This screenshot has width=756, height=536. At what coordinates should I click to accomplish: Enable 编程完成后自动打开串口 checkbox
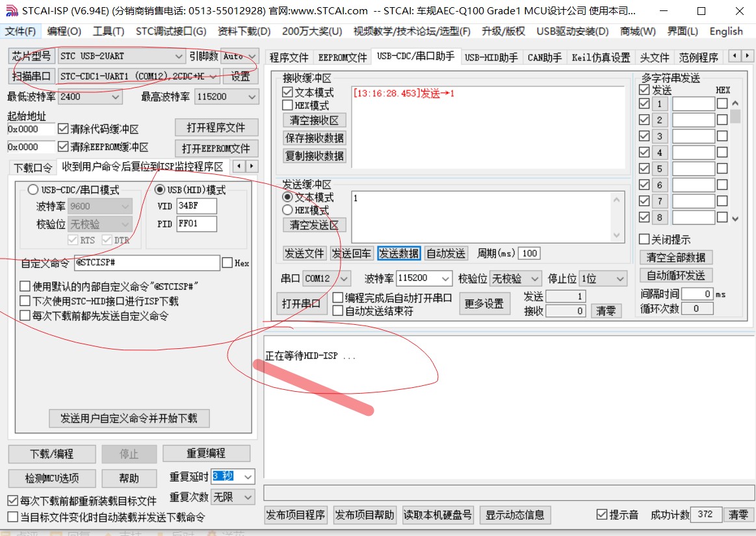tap(338, 298)
